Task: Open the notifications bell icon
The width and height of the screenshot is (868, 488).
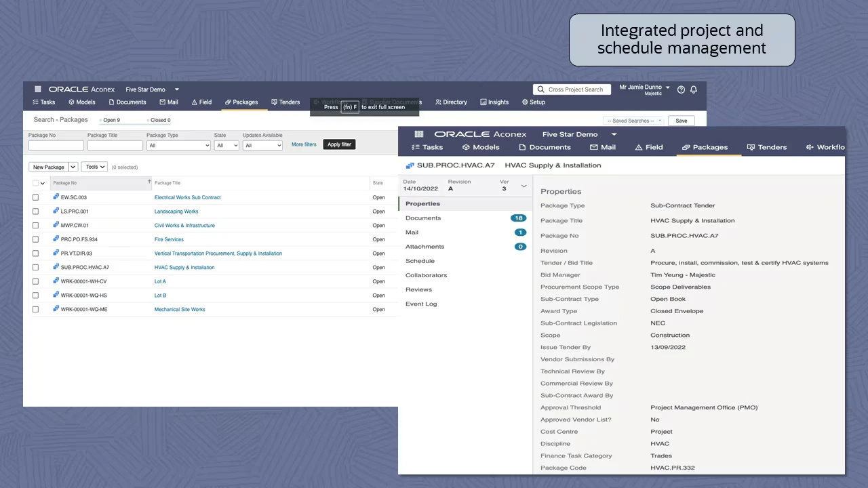Action: [x=693, y=89]
